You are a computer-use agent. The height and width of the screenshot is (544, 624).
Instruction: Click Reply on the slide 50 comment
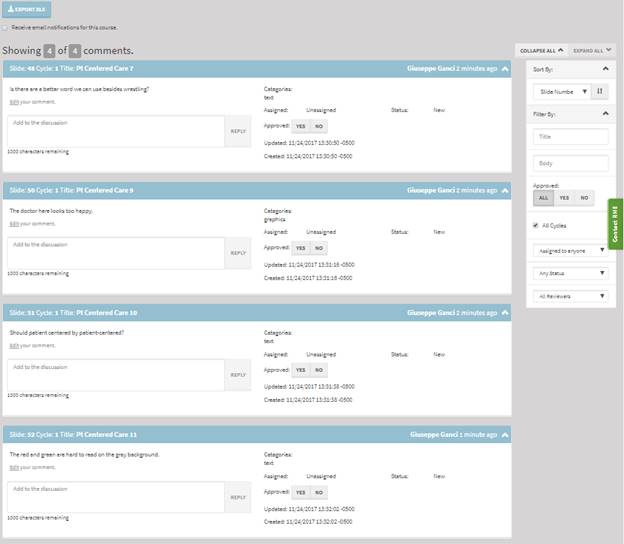(x=238, y=253)
